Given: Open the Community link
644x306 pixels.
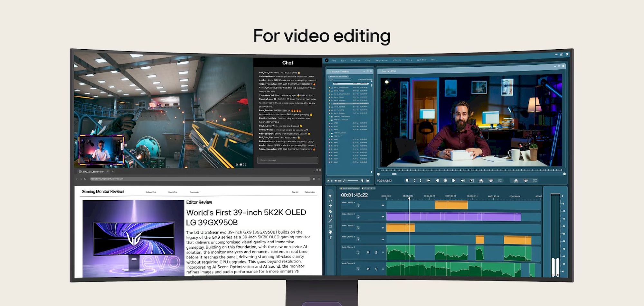Looking at the screenshot, I should pos(194,192).
